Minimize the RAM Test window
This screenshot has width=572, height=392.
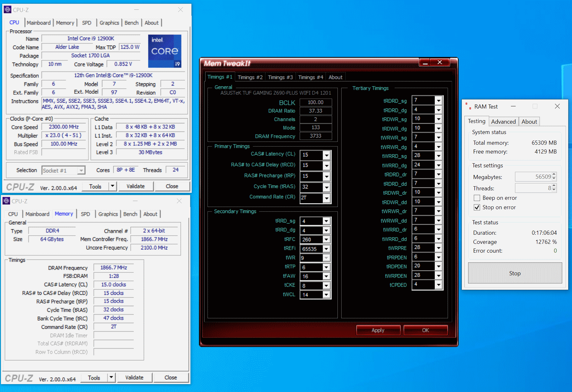[x=513, y=106]
